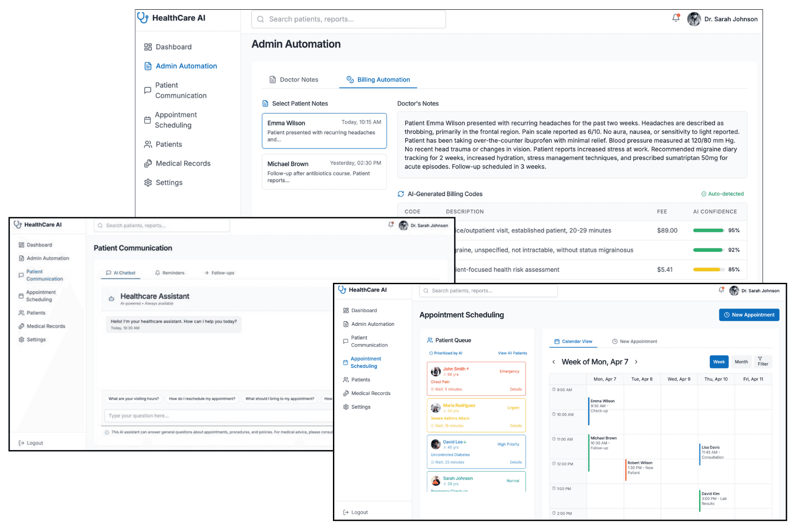Switch calendar to Month view
Viewport: 798px width, 532px height.
pyautogui.click(x=741, y=362)
